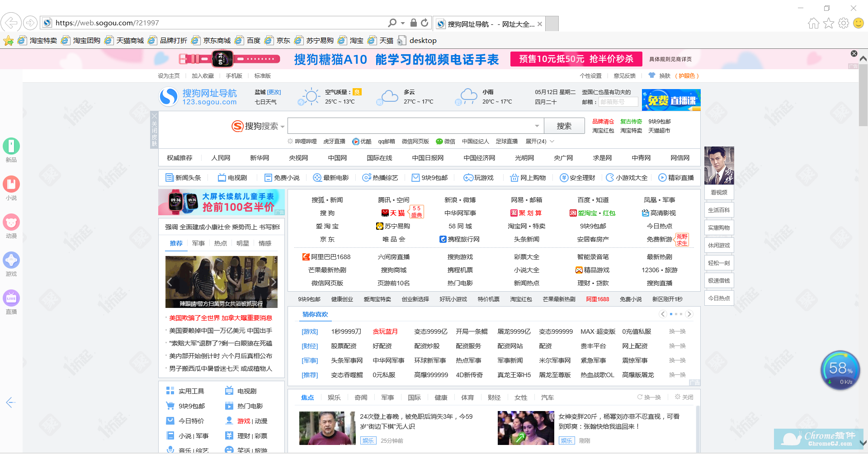Click the Favorites star icon in toolbar

(x=828, y=23)
